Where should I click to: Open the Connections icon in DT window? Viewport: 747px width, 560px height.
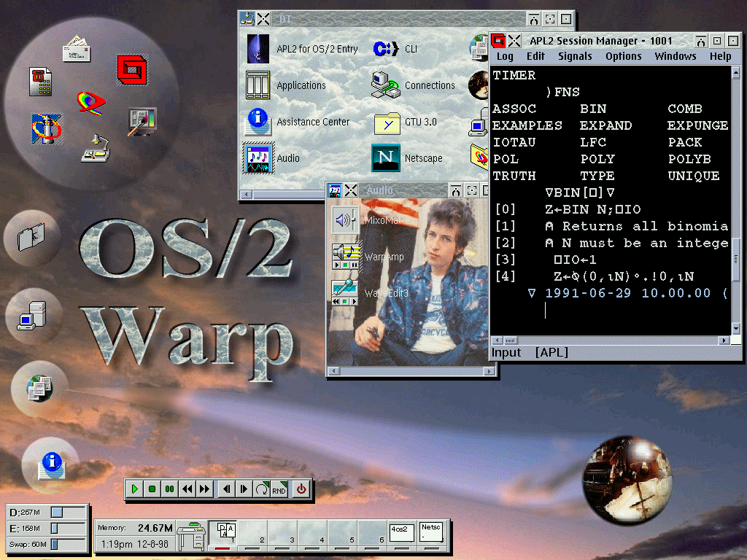385,85
